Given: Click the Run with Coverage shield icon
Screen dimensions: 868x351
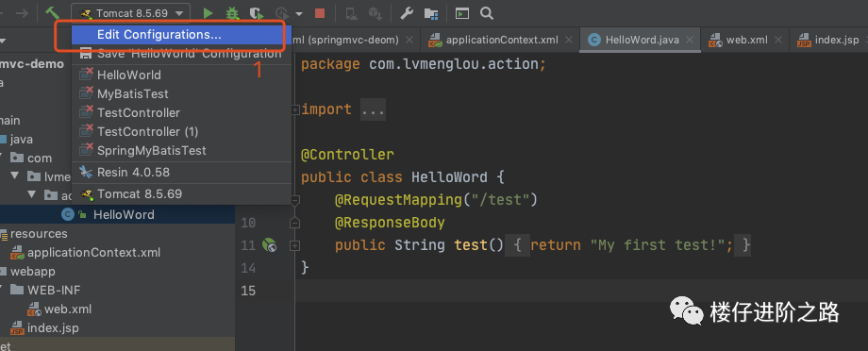Looking at the screenshot, I should pos(256,12).
